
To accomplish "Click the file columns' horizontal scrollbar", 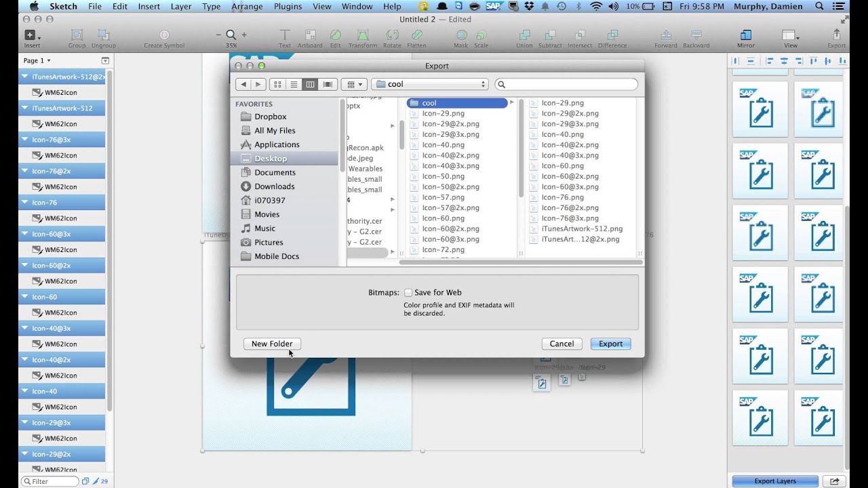I will pyautogui.click(x=521, y=262).
